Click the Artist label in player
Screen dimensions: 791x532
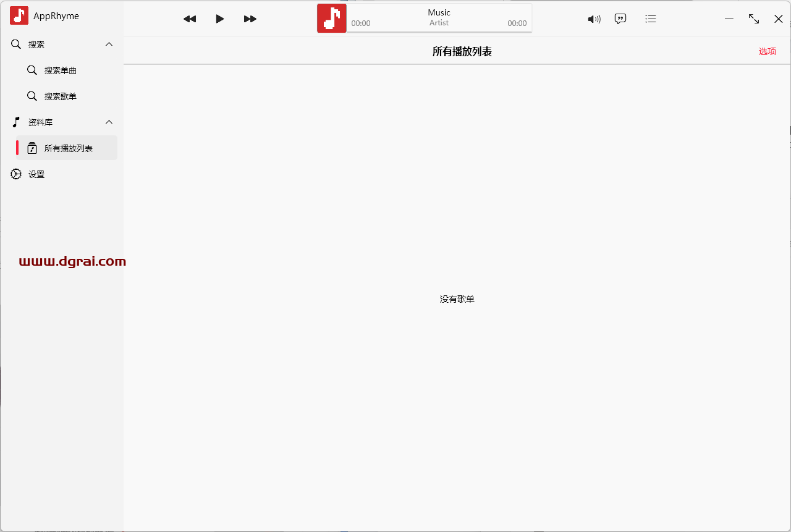[439, 23]
